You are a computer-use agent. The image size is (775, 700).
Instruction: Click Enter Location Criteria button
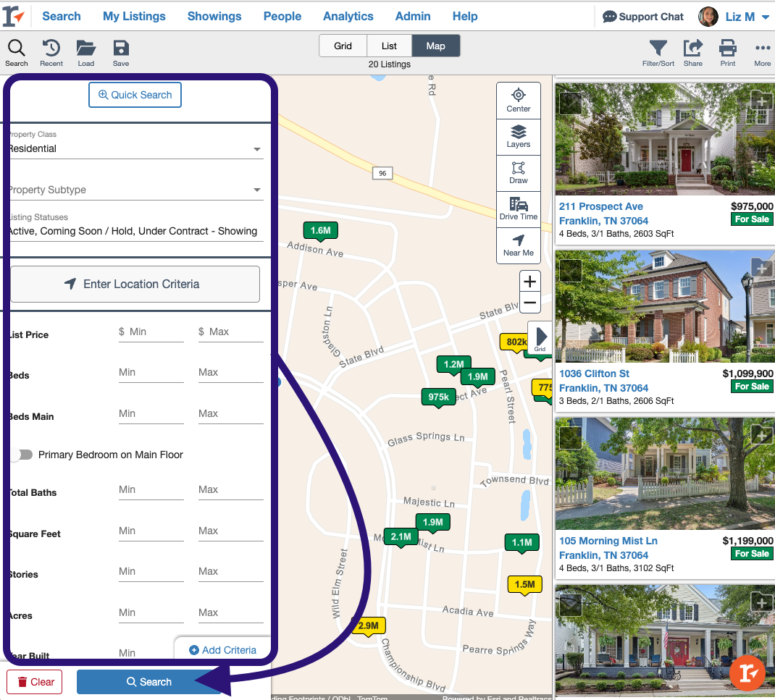pyautogui.click(x=135, y=284)
